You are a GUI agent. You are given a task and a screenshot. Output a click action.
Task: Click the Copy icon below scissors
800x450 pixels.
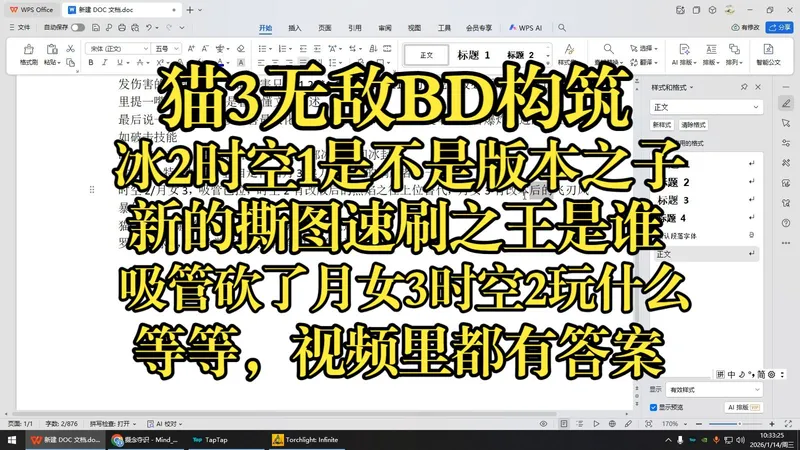pyautogui.click(x=70, y=62)
